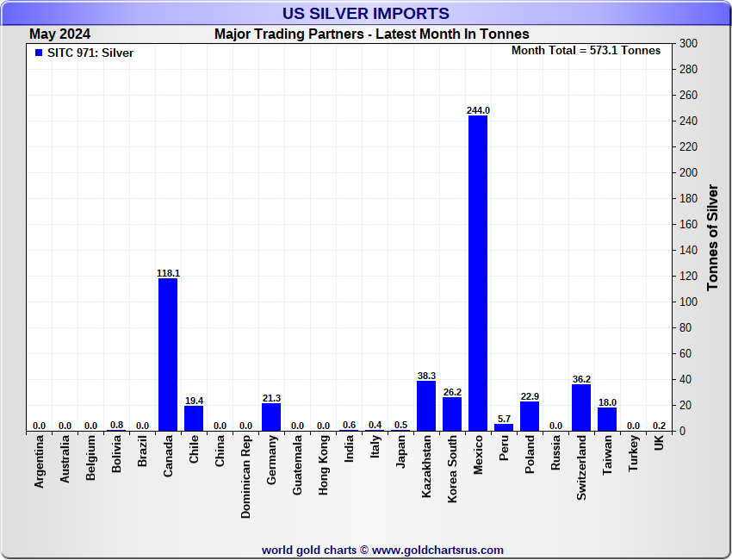Click the 0.5 value label above Japan

[x=400, y=426]
